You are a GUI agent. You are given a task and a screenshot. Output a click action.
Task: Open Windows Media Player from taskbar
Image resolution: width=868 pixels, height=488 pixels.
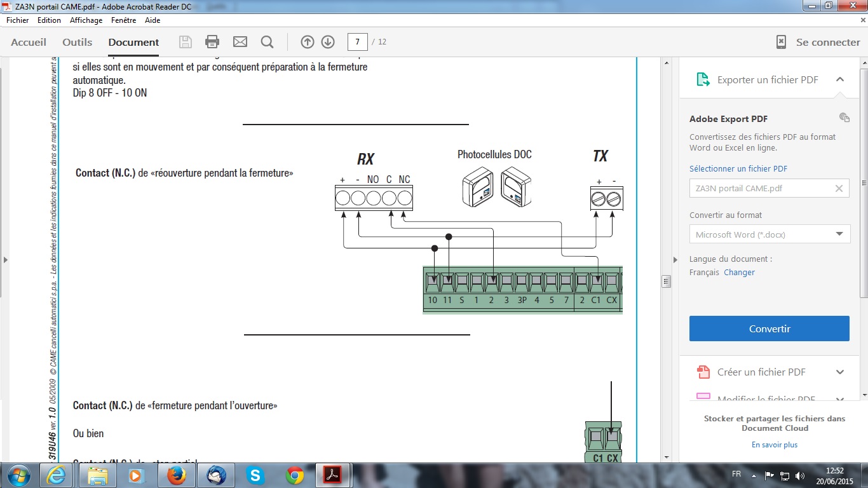click(x=136, y=475)
